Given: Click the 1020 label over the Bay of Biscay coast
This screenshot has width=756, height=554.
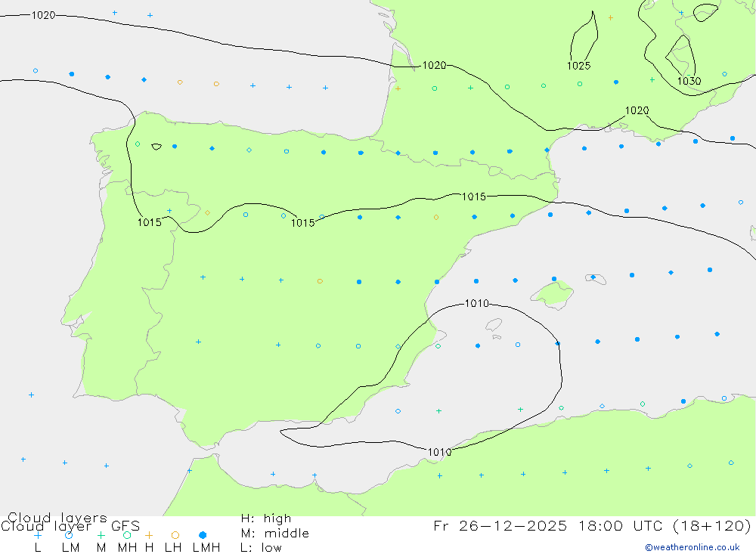Looking at the screenshot, I should coord(434,66).
